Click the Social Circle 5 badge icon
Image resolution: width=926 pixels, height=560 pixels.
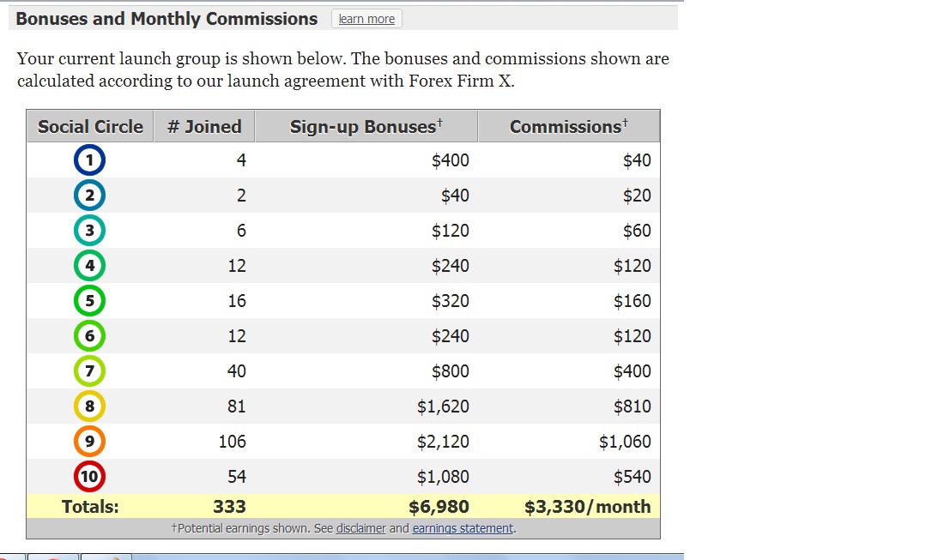[90, 301]
